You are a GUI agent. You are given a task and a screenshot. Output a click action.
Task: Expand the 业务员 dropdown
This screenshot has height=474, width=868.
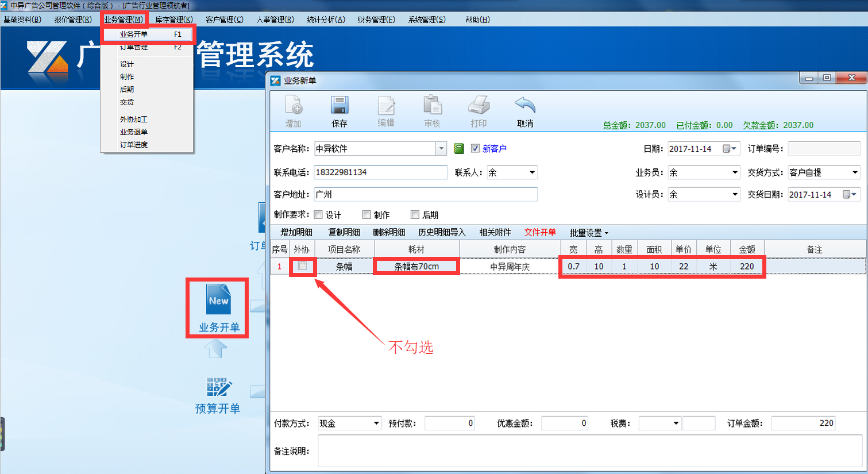tap(735, 172)
